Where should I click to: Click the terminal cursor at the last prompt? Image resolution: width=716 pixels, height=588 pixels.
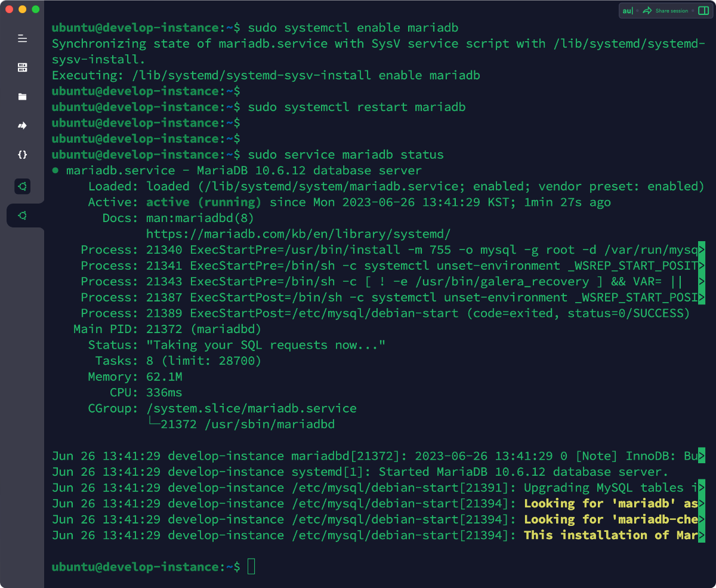[251, 567]
